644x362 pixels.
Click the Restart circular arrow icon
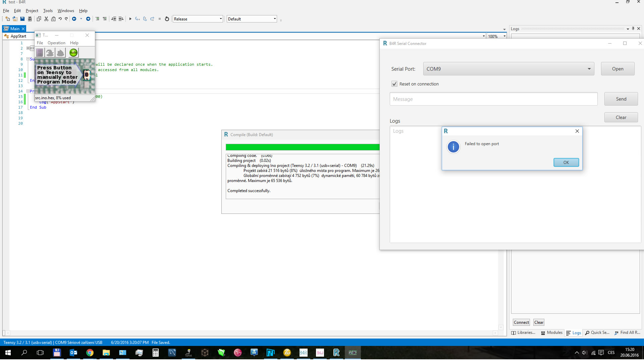point(167,19)
